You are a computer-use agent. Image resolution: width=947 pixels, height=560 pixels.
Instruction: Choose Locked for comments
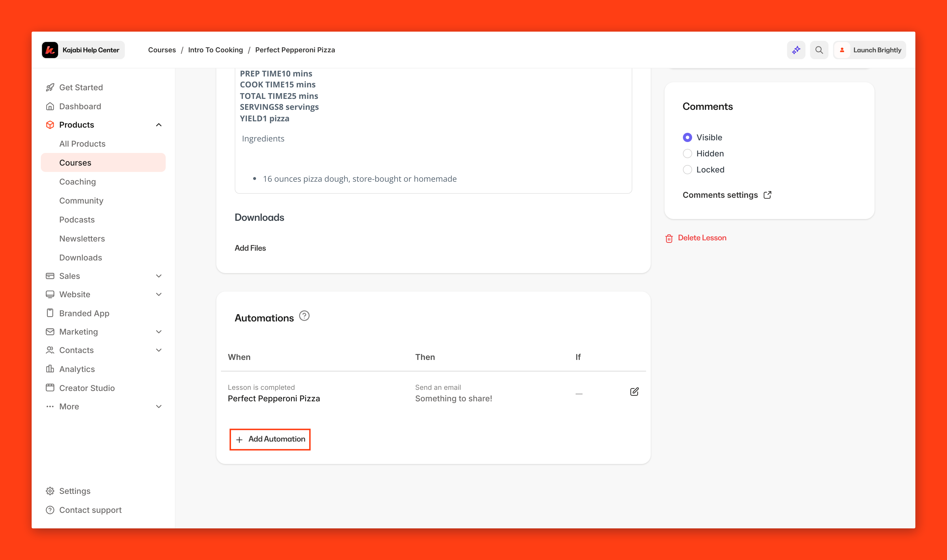687,170
